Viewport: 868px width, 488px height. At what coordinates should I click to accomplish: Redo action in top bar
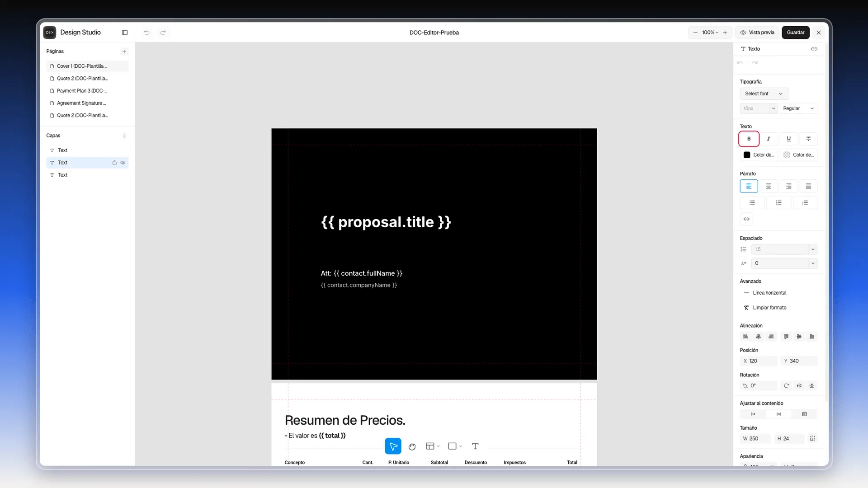163,33
